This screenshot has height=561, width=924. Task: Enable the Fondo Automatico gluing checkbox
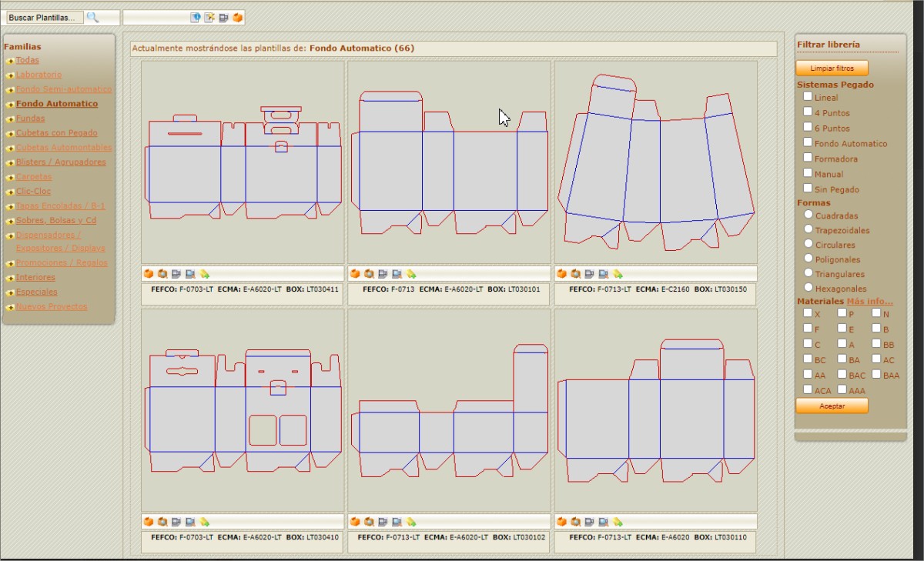(808, 142)
